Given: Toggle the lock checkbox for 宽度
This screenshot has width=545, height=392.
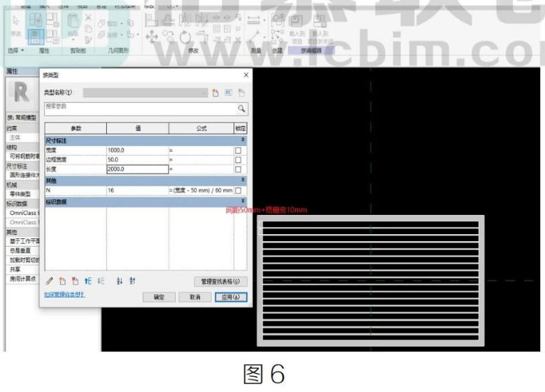Looking at the screenshot, I should [238, 150].
